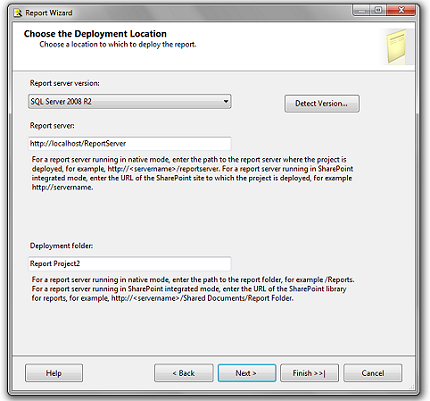Viewport: 430px width, 401px height.
Task: Close the Report Wizard dialog
Action: coord(401,10)
